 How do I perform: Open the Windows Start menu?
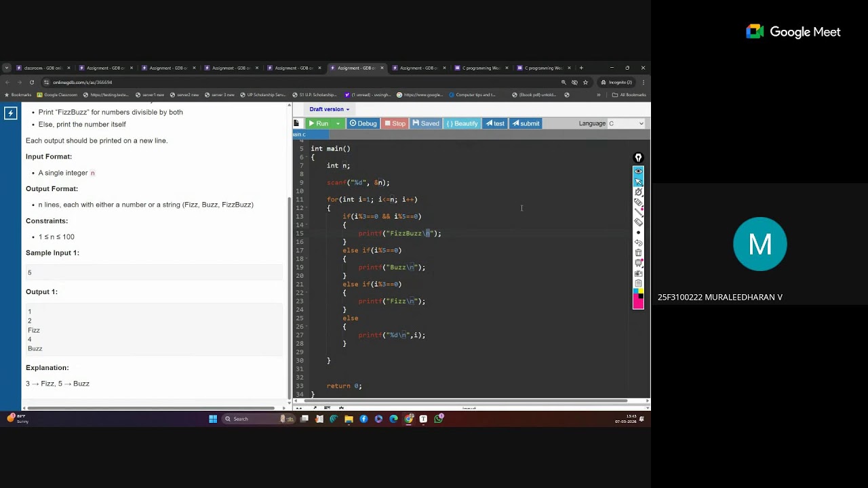[213, 419]
